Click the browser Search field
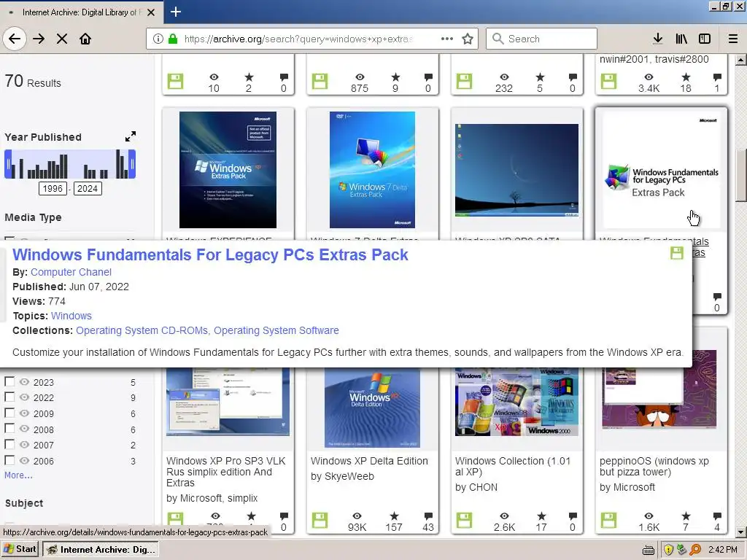This screenshot has height=560, width=747. click(x=541, y=39)
